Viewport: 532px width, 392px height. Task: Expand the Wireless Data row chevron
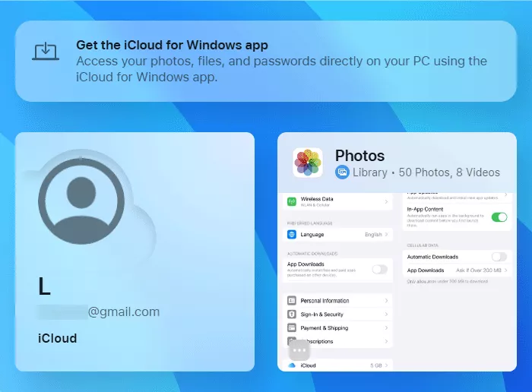(386, 202)
